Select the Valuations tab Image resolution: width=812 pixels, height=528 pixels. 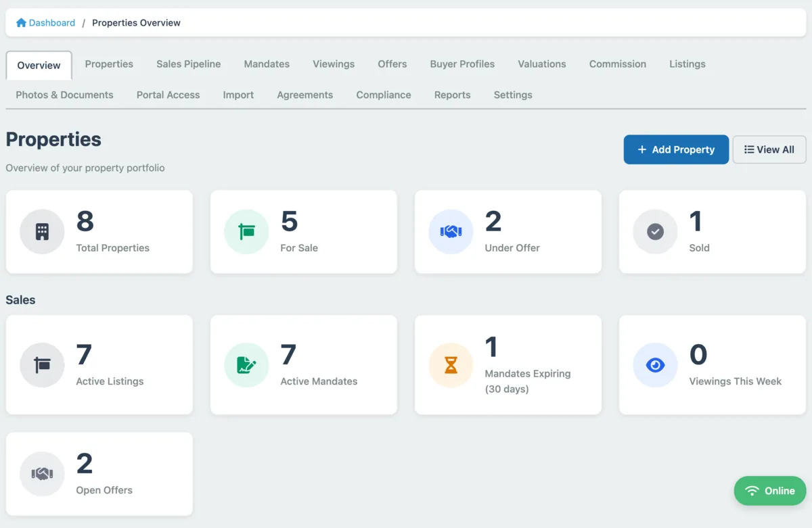542,64
